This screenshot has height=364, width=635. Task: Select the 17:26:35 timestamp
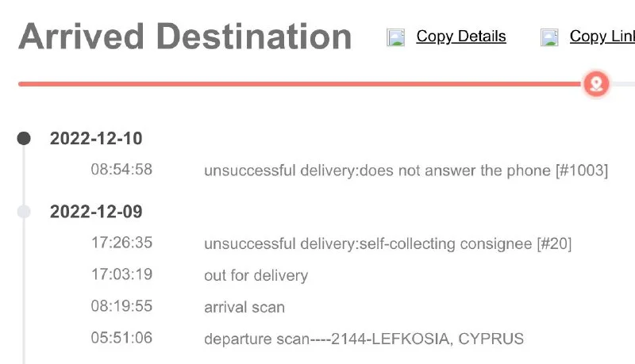(121, 243)
